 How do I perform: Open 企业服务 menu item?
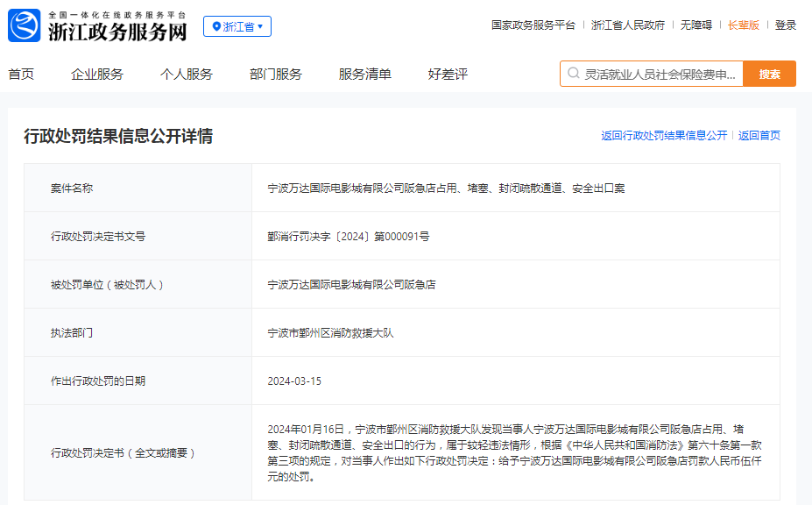[x=97, y=75]
